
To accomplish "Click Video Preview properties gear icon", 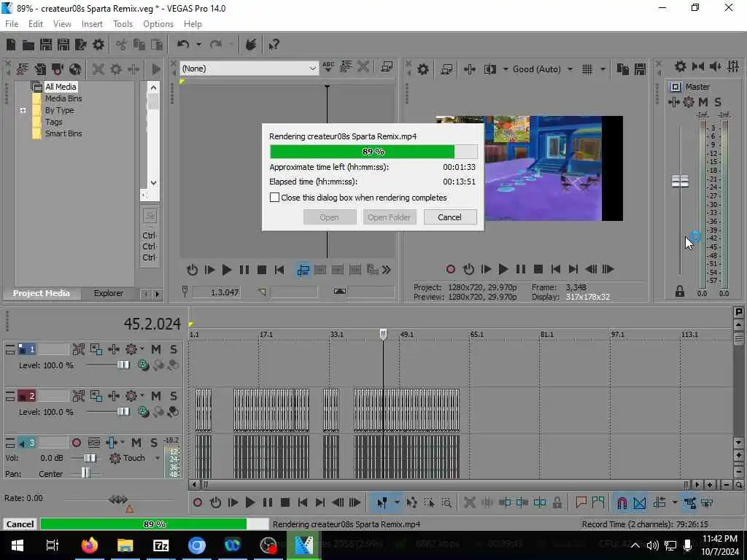I will tap(423, 69).
